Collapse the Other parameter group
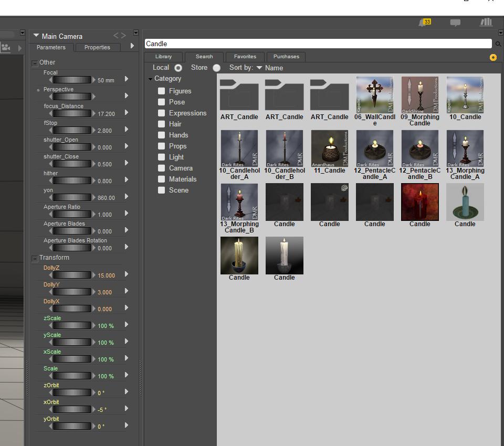504x446 pixels. [x=35, y=63]
